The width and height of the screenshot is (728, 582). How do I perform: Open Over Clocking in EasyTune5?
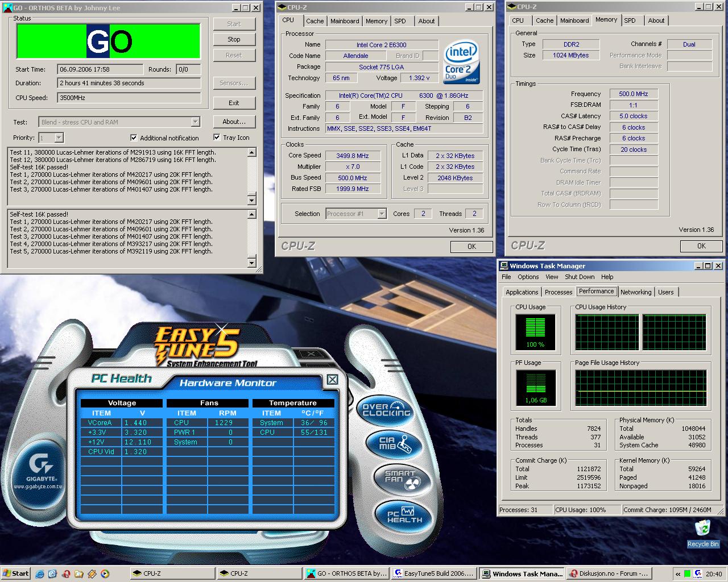[x=386, y=410]
